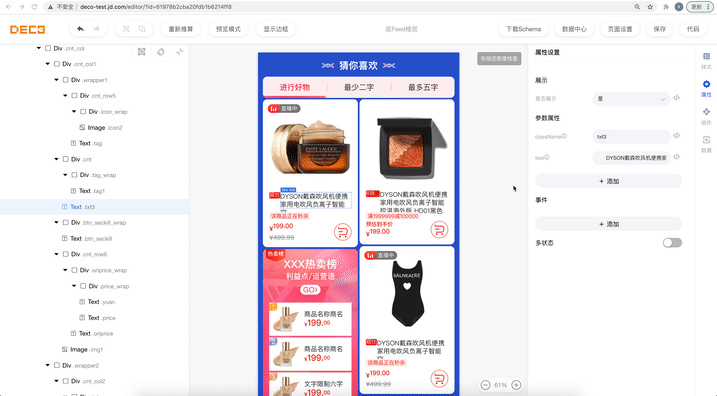Open the 页面设置 button

tap(620, 29)
